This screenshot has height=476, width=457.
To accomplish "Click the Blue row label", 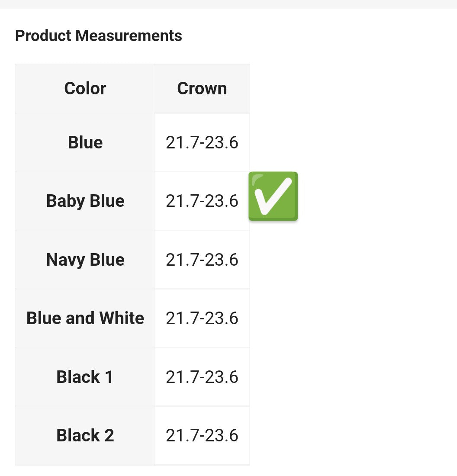I will [x=85, y=142].
